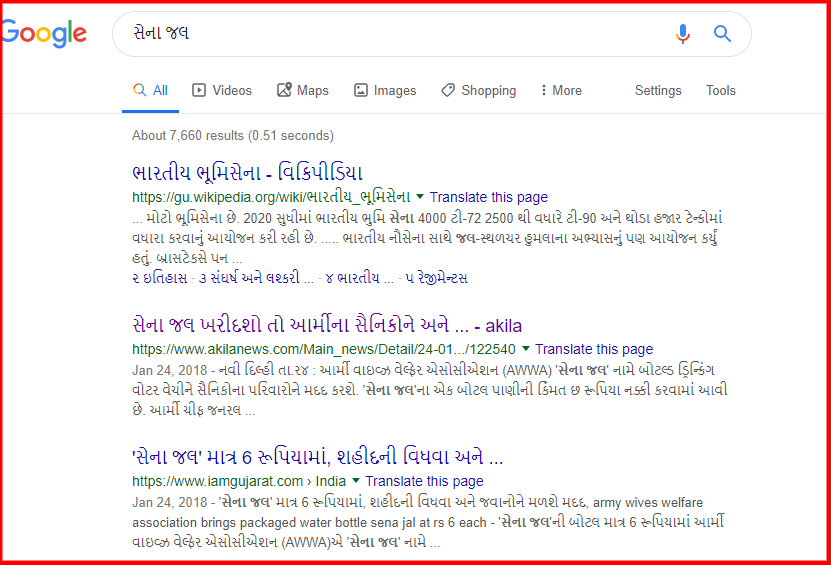Open the Settings menu

(x=658, y=91)
